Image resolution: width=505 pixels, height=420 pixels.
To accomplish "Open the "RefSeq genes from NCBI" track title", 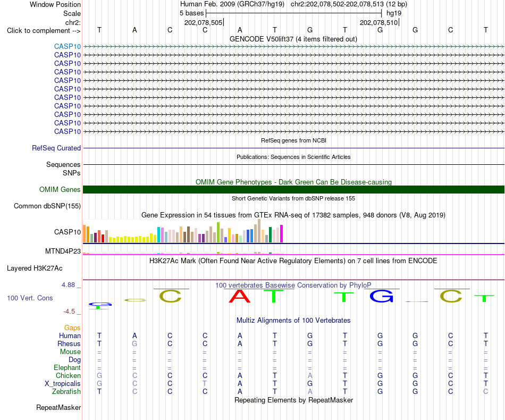I will coord(293,140).
